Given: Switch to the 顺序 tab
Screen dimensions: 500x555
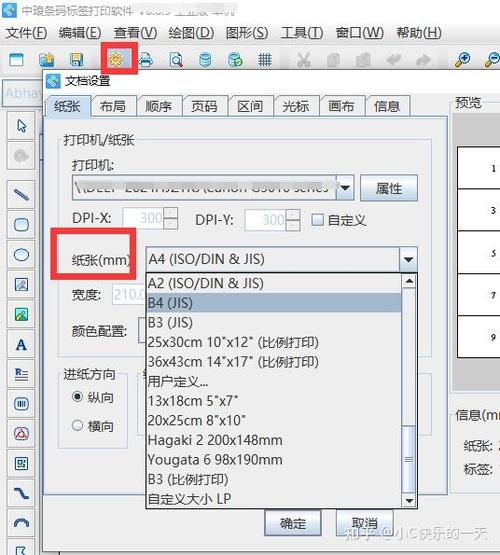Looking at the screenshot, I should tap(159, 106).
